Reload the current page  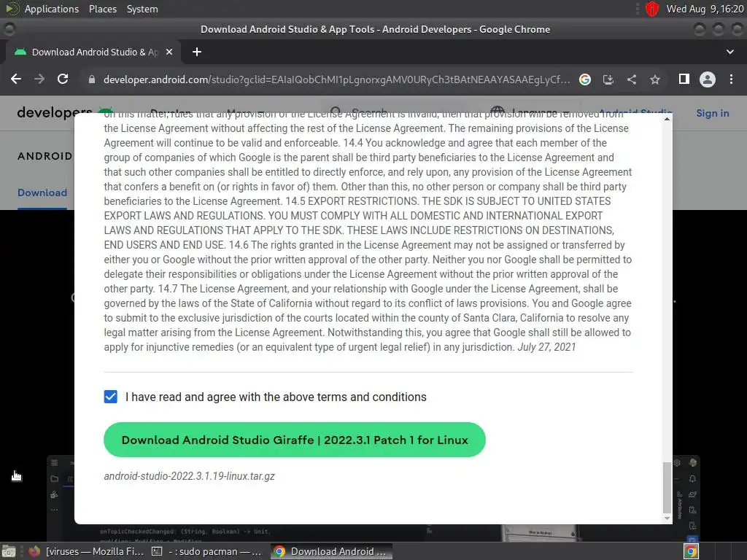pyautogui.click(x=63, y=79)
